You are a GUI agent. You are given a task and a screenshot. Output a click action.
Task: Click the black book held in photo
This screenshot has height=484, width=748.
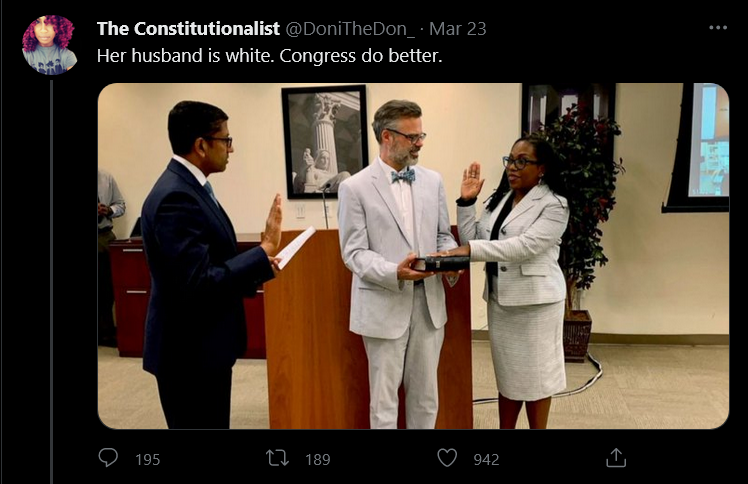click(440, 264)
